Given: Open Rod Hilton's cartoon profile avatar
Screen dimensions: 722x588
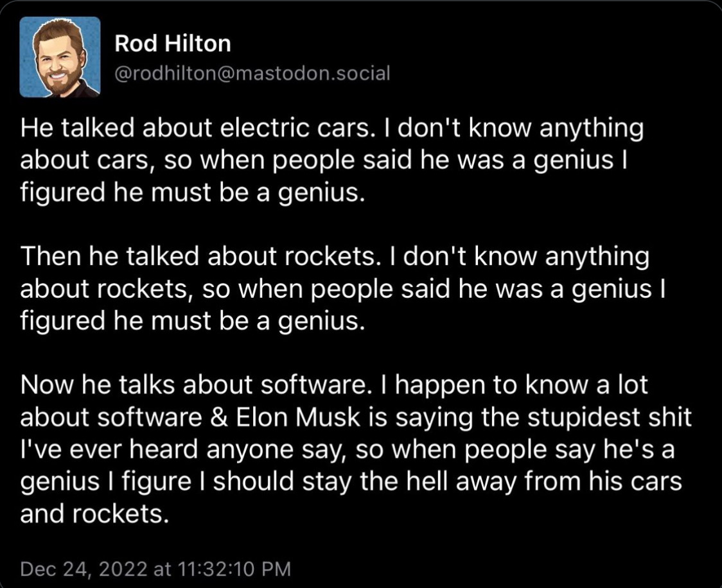Looking at the screenshot, I should point(60,57).
